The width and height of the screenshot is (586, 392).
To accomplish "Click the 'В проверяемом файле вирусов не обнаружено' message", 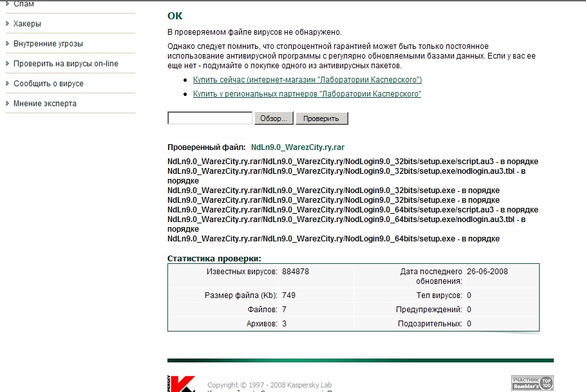I will [254, 32].
